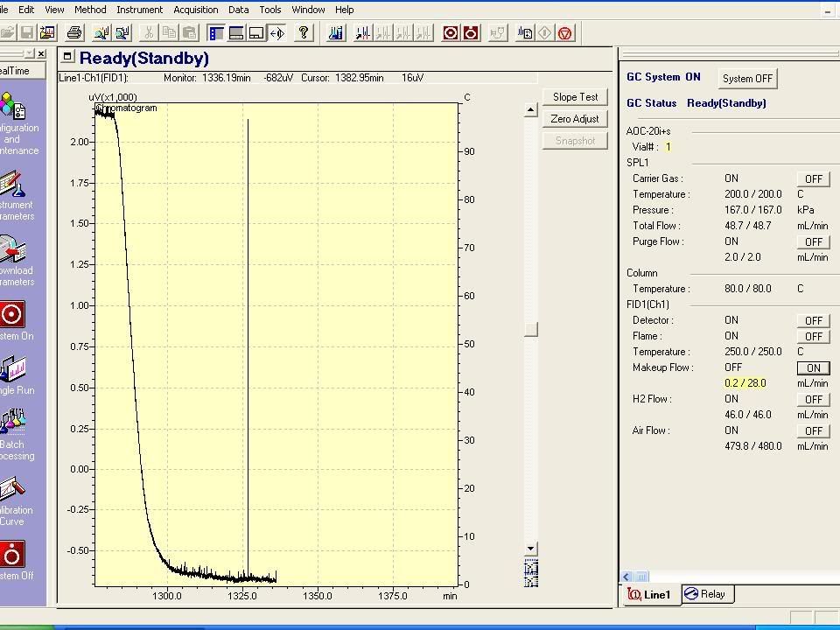Click the Print icon in the toolbar
Image resolution: width=840 pixels, height=630 pixels.
74,33
